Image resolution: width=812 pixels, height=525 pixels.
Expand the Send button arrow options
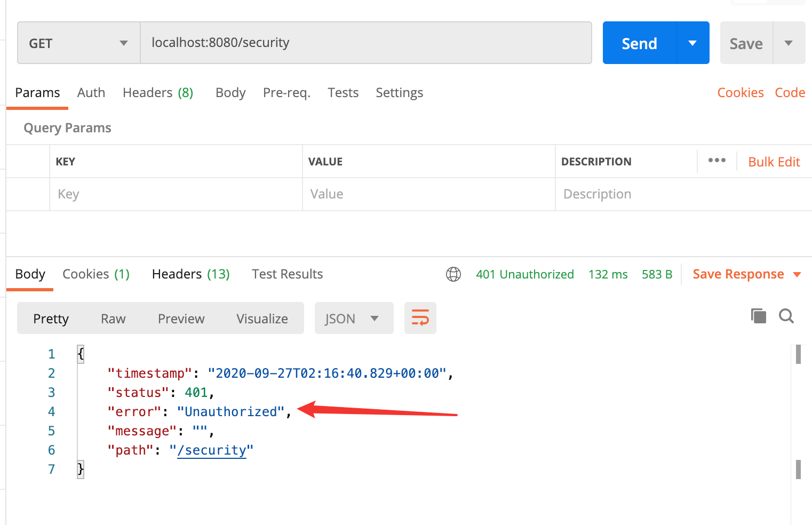click(692, 43)
